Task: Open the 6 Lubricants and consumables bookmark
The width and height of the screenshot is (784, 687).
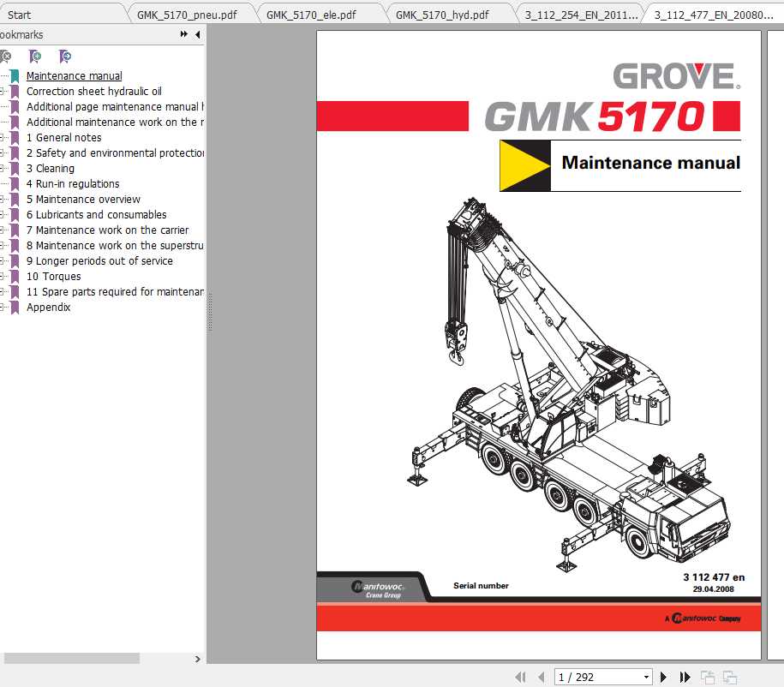Action: 96,215
